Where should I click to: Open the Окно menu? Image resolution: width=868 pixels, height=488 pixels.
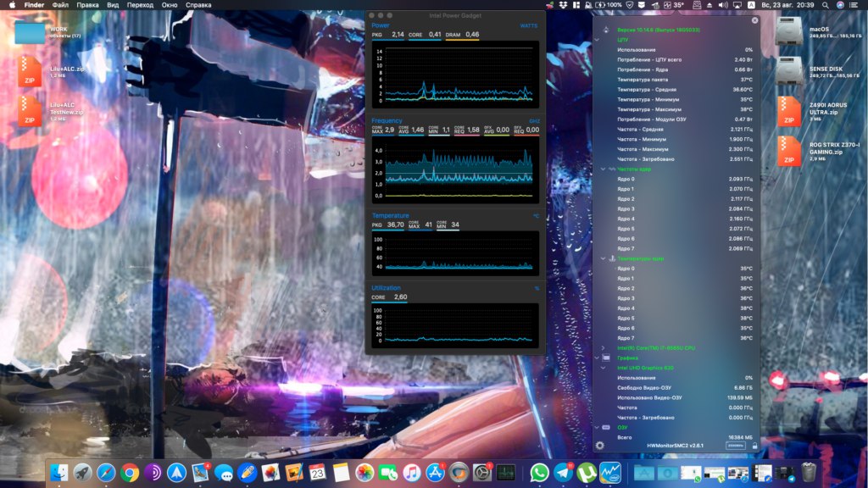point(170,5)
